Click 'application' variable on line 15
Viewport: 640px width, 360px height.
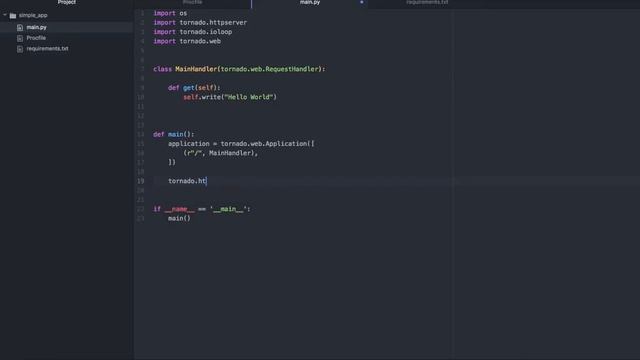click(x=189, y=144)
